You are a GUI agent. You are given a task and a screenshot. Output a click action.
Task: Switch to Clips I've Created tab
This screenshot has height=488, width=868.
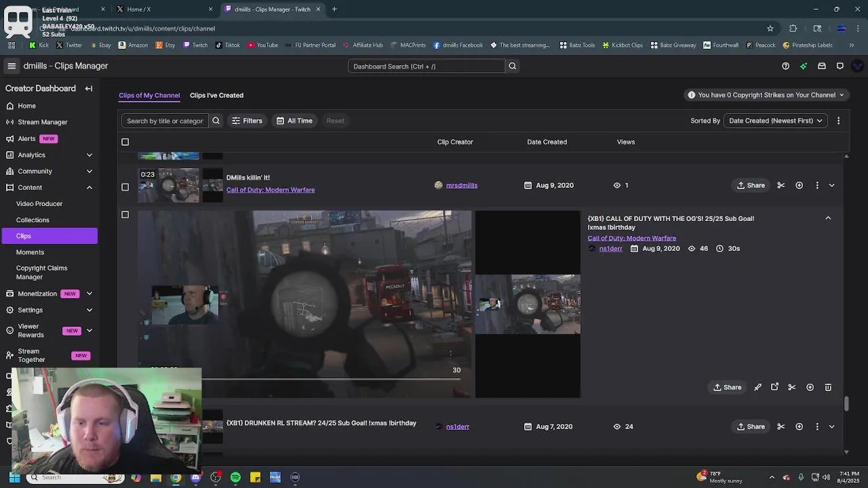(x=216, y=96)
